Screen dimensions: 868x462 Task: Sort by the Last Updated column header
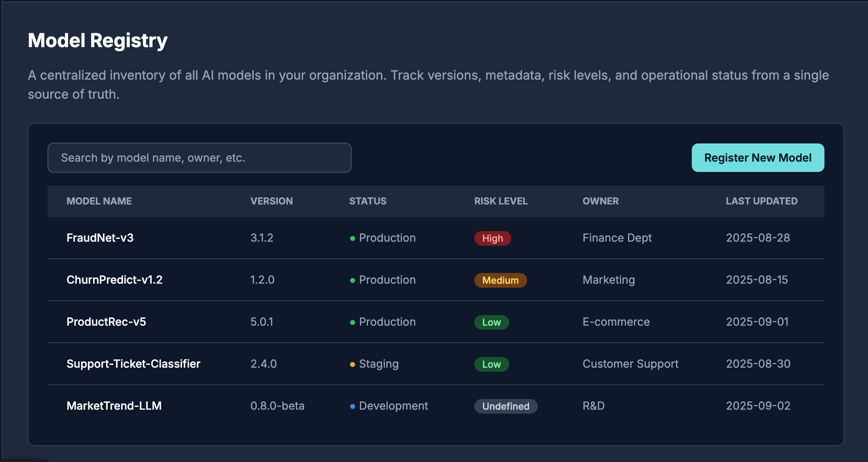[x=762, y=201]
